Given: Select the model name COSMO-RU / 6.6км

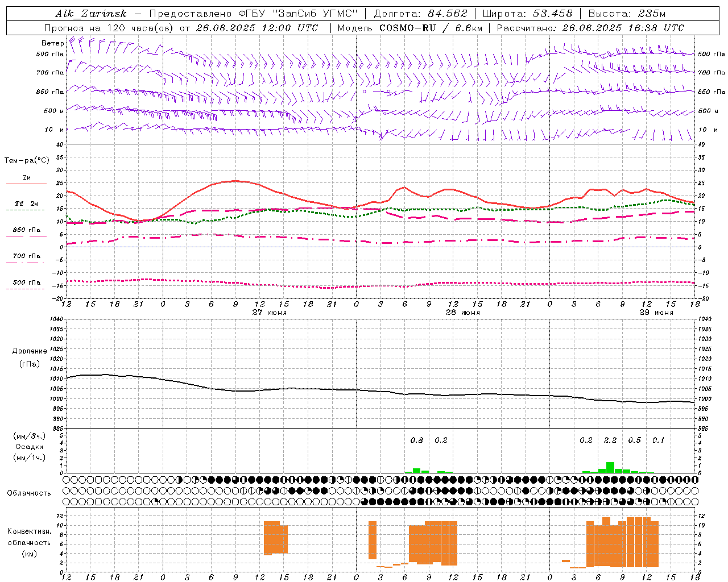Looking at the screenshot, I should (x=431, y=28).
